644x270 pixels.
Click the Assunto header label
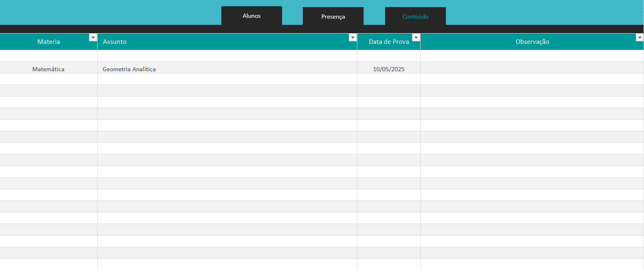(115, 42)
